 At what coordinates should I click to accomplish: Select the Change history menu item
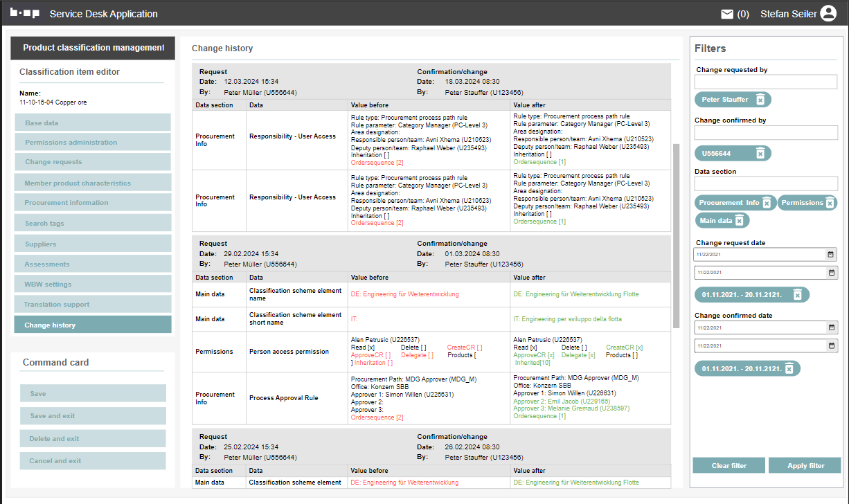pyautogui.click(x=93, y=325)
